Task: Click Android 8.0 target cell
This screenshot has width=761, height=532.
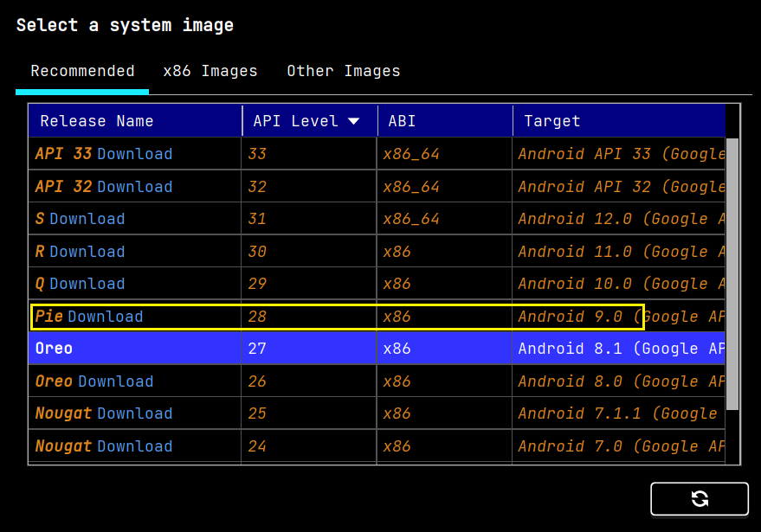Action: pos(619,381)
